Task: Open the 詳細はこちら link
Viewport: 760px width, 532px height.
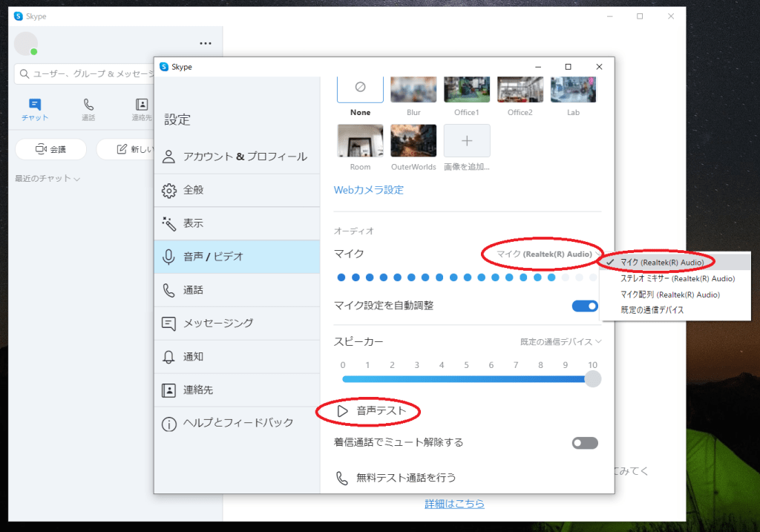Action: click(x=455, y=504)
